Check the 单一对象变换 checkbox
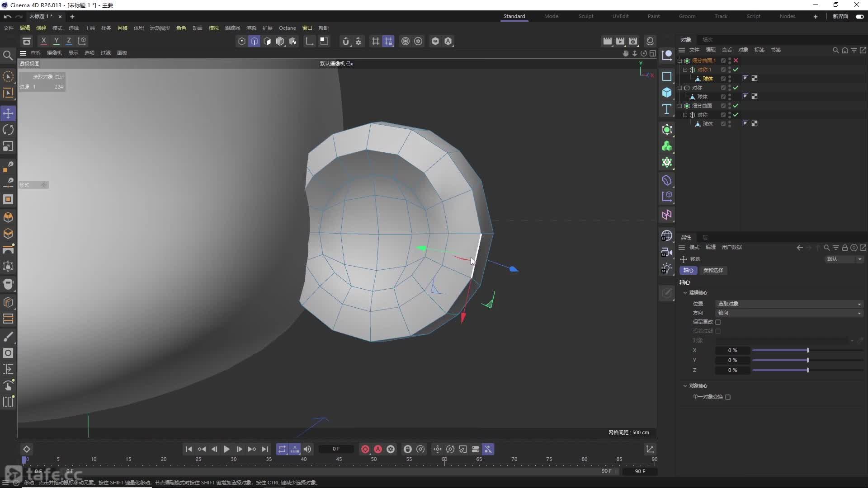Image resolution: width=868 pixels, height=488 pixels. click(x=728, y=397)
